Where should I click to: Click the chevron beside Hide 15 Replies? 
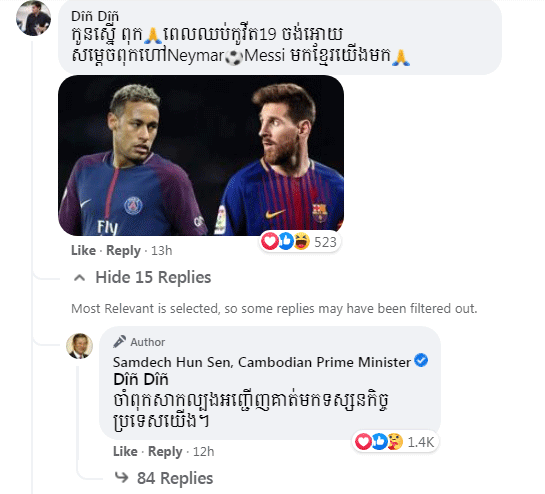point(80,278)
